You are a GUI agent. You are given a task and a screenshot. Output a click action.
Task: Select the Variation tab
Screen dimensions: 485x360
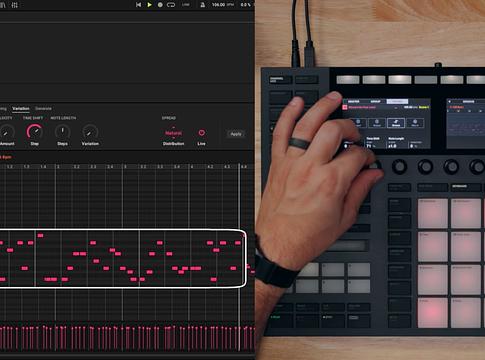[21, 108]
